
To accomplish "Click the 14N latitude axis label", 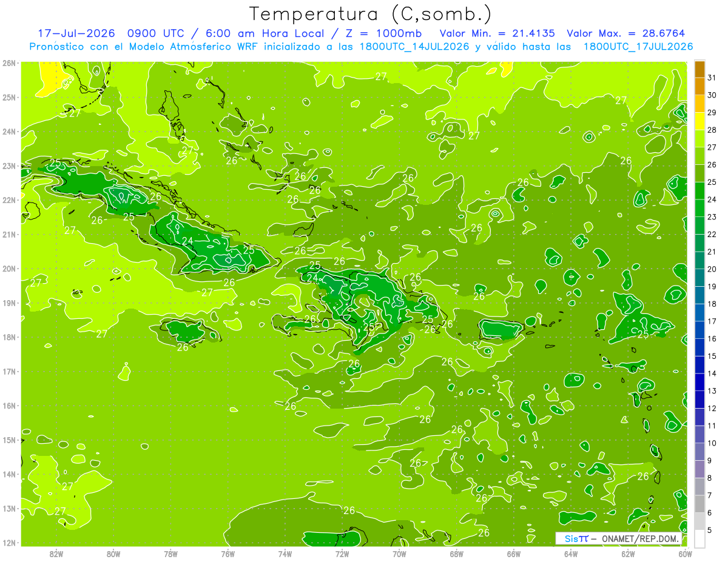I will pos(9,474).
